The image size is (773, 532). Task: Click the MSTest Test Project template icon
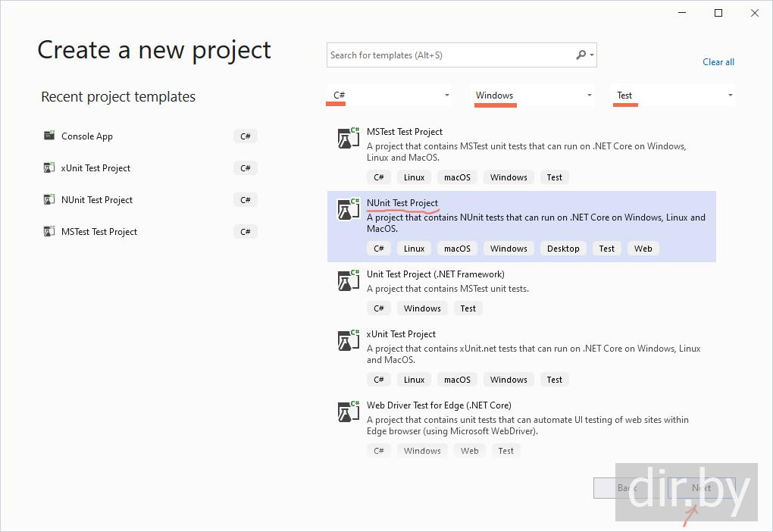pos(349,138)
